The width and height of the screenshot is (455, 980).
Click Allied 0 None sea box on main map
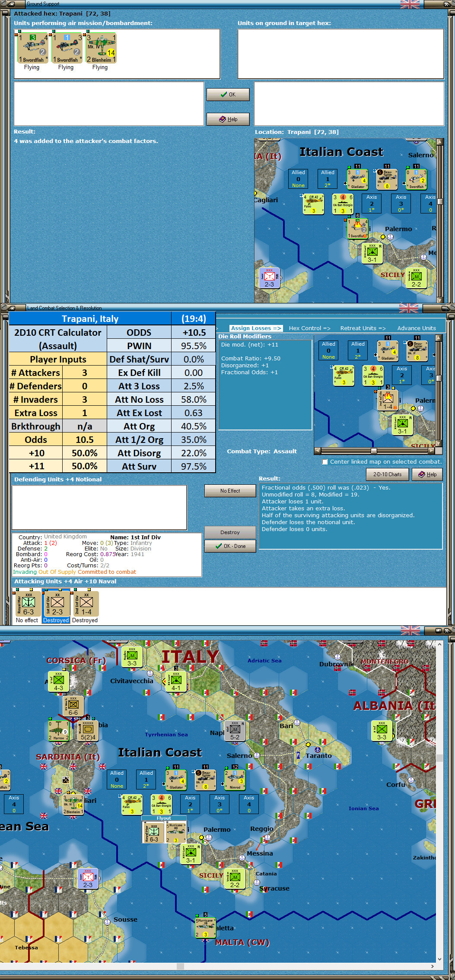tap(117, 780)
